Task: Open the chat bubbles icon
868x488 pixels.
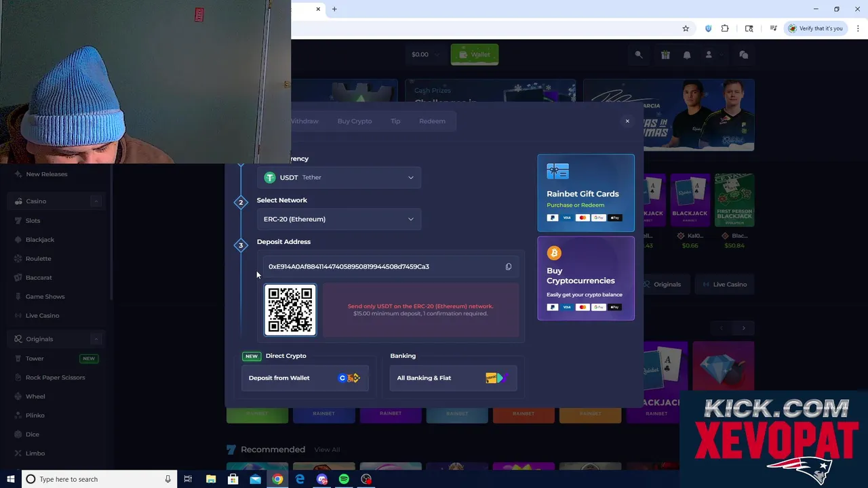Action: 743,55
